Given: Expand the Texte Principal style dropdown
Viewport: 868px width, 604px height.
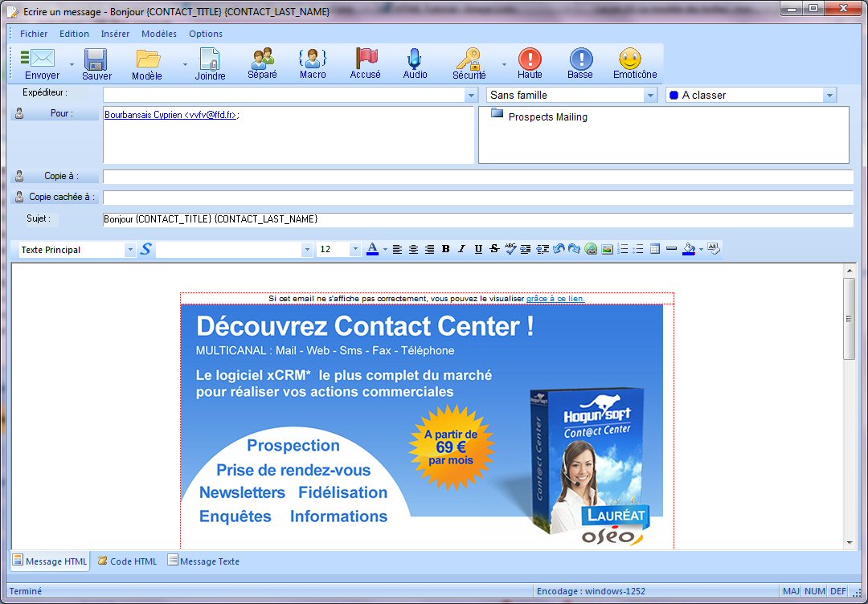Looking at the screenshot, I should click(x=130, y=250).
